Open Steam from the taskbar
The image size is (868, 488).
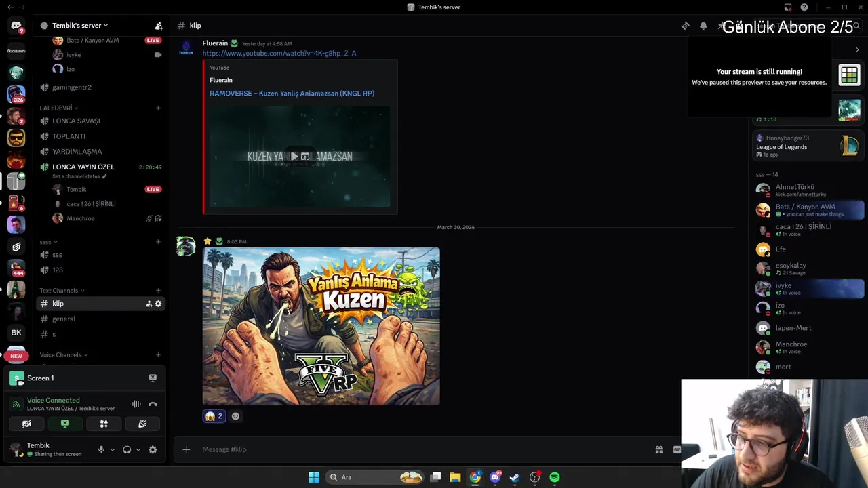click(515, 477)
